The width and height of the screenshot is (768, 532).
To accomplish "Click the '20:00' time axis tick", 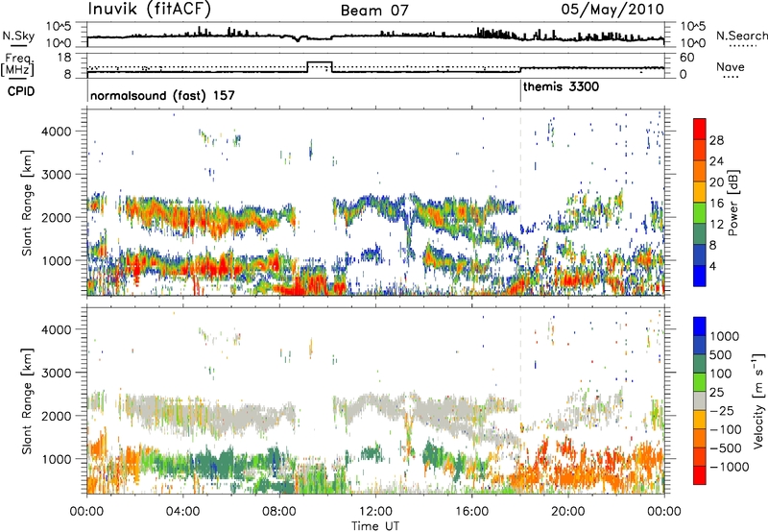I will click(567, 512).
